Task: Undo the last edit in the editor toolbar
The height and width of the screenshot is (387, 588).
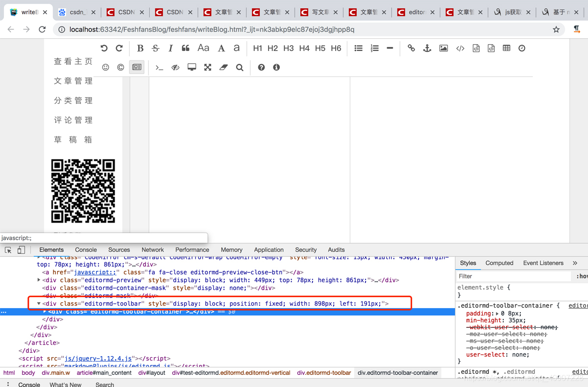Action: [x=104, y=48]
